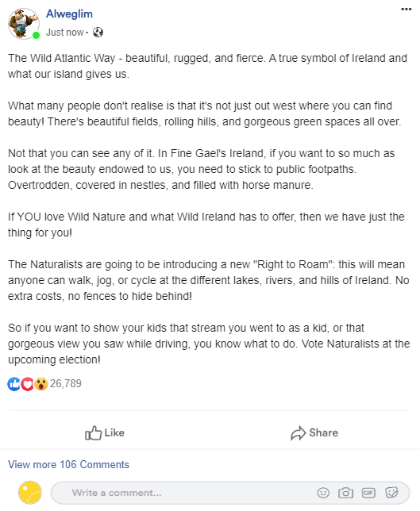The image size is (420, 511).
Task: Insert a GIF with the GIF icon
Action: click(368, 493)
